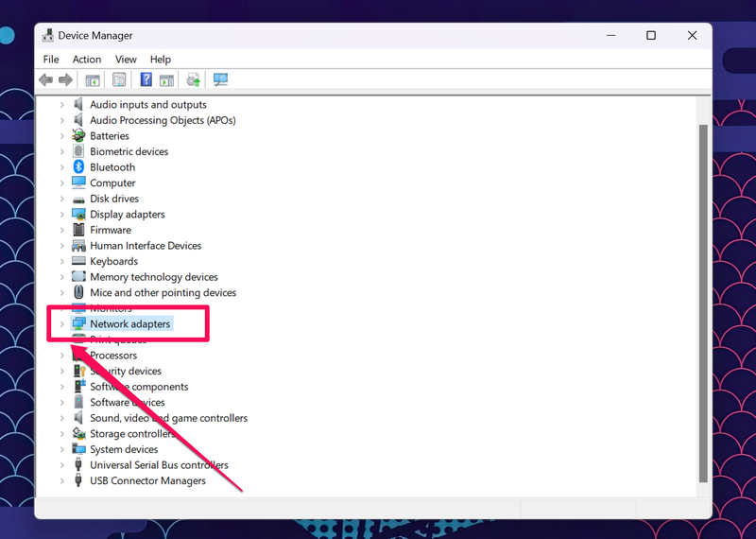Click the Forward arrow toolbar icon

click(x=65, y=80)
